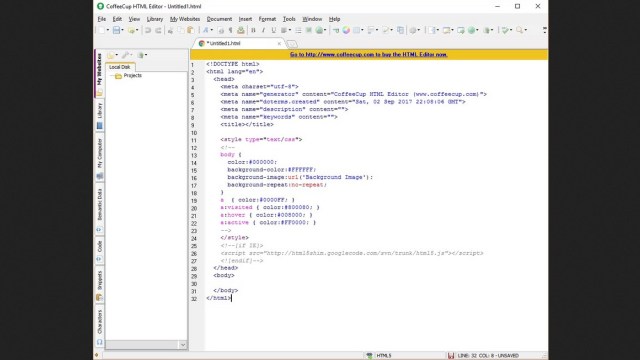The width and height of the screenshot is (640, 360).
Task: Open the Help menu
Action: [334, 19]
